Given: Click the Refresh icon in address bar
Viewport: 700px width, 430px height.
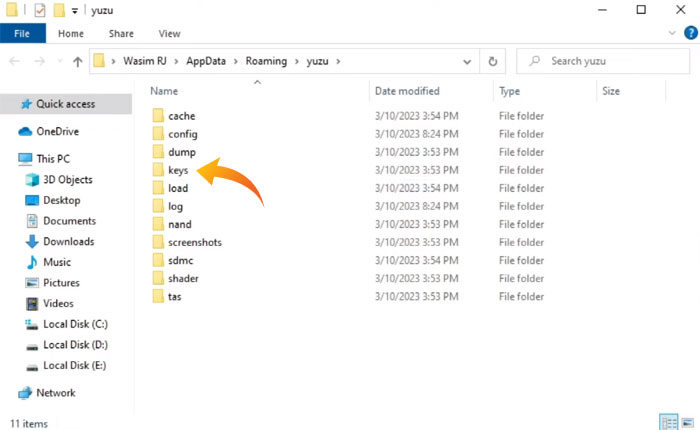Looking at the screenshot, I should [x=492, y=61].
